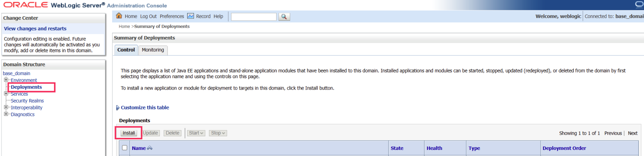Open Diagnostics link in tree
Viewport: 644px width, 156px height.
(x=23, y=114)
